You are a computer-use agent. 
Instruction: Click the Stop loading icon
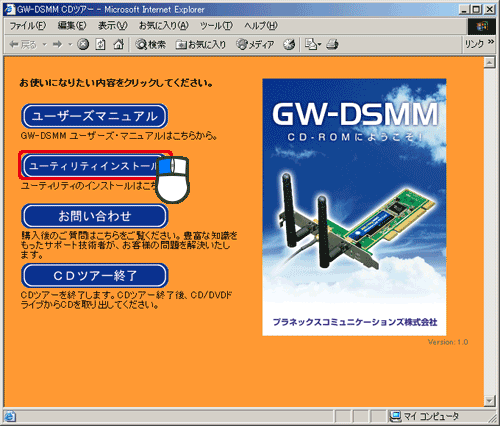[83, 44]
